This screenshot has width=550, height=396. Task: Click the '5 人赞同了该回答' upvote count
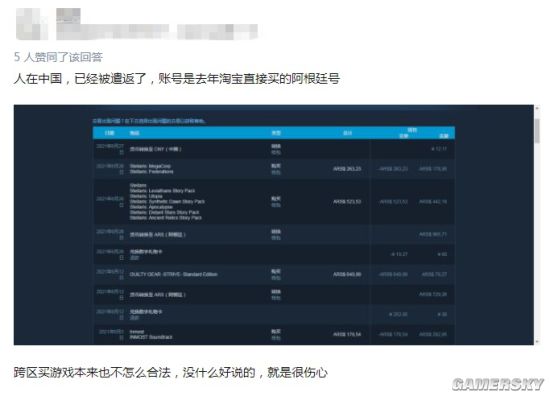click(x=58, y=57)
